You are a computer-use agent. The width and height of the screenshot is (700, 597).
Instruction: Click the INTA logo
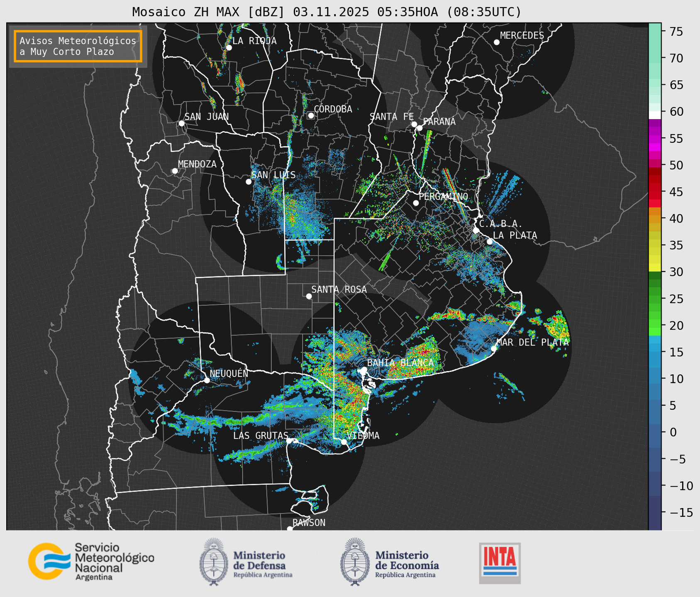[x=500, y=563]
